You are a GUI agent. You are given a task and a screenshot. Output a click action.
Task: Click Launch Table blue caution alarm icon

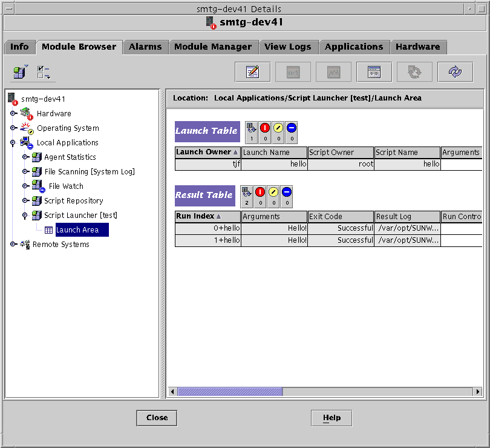pyautogui.click(x=291, y=133)
